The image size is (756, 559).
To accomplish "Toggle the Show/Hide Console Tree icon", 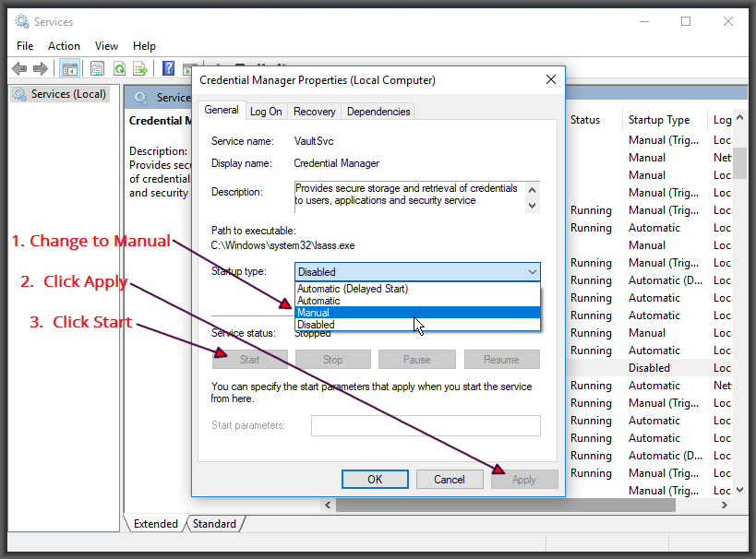I will pyautogui.click(x=69, y=68).
